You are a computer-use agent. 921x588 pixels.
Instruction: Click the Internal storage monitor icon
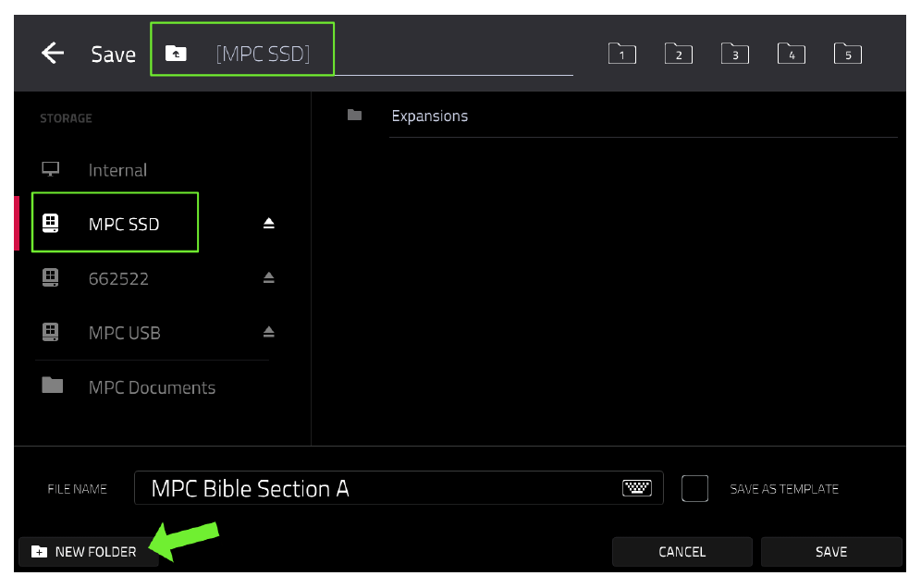[51, 169]
